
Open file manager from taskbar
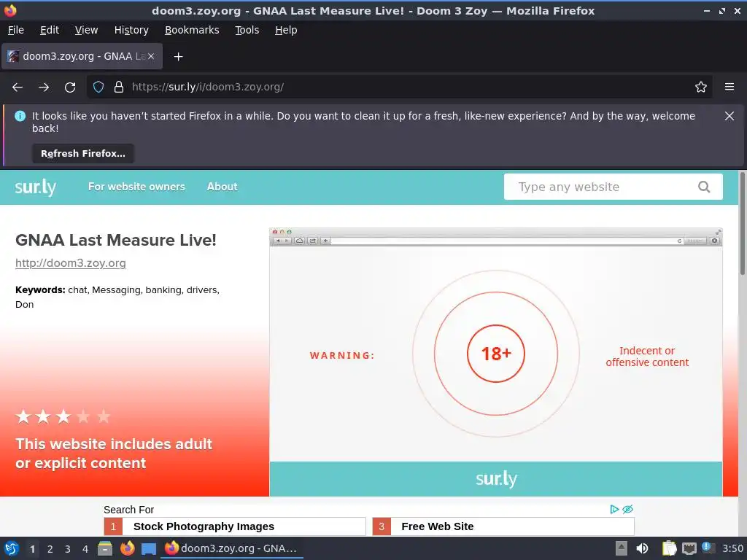click(105, 548)
